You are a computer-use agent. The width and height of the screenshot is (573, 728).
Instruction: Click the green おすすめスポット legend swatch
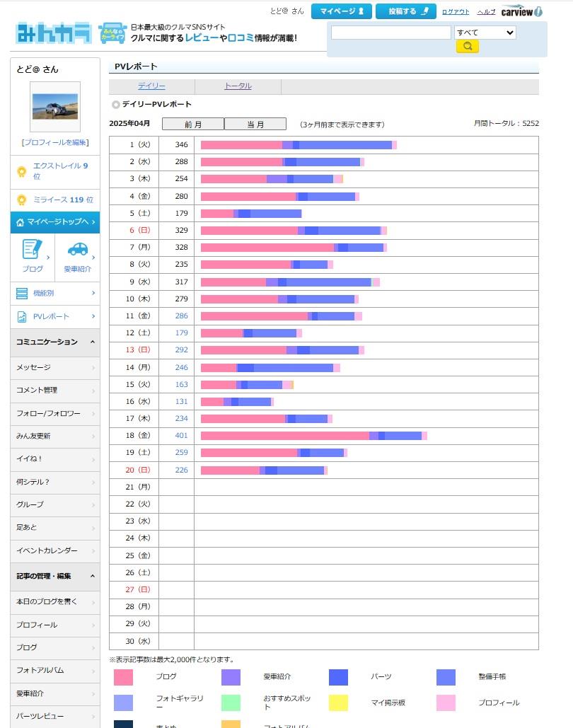[231, 703]
